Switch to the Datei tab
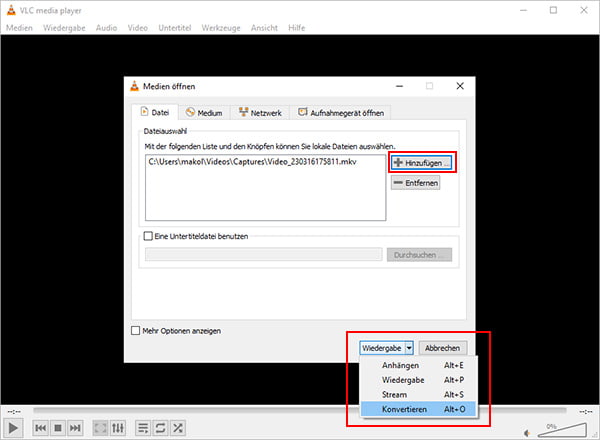 [155, 112]
